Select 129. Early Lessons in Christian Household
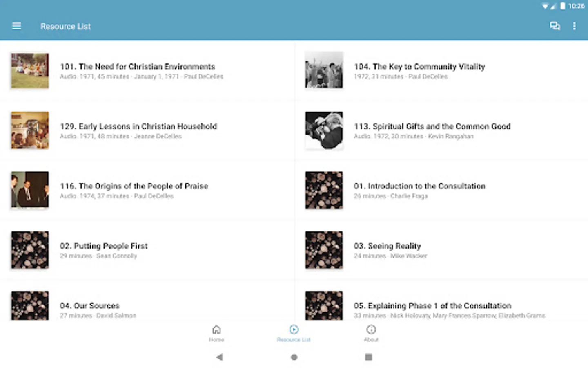 (x=138, y=126)
